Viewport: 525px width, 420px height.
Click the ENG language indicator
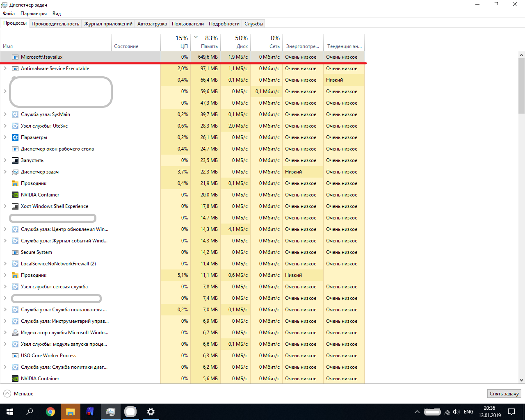click(x=468, y=412)
